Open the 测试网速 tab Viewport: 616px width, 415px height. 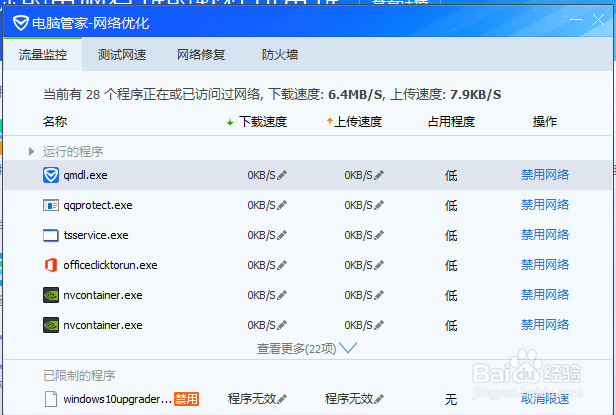click(122, 55)
